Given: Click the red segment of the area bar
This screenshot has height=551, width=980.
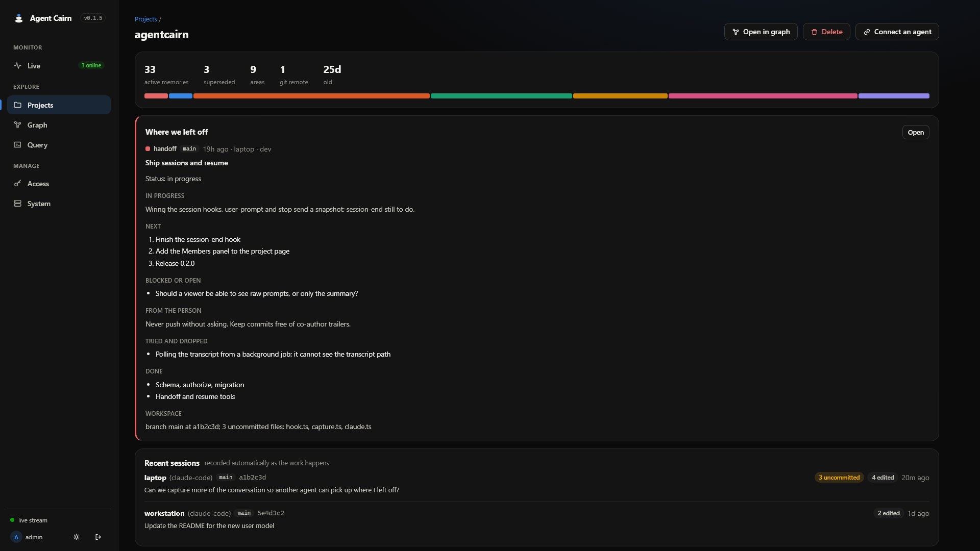Looking at the screenshot, I should point(156,96).
